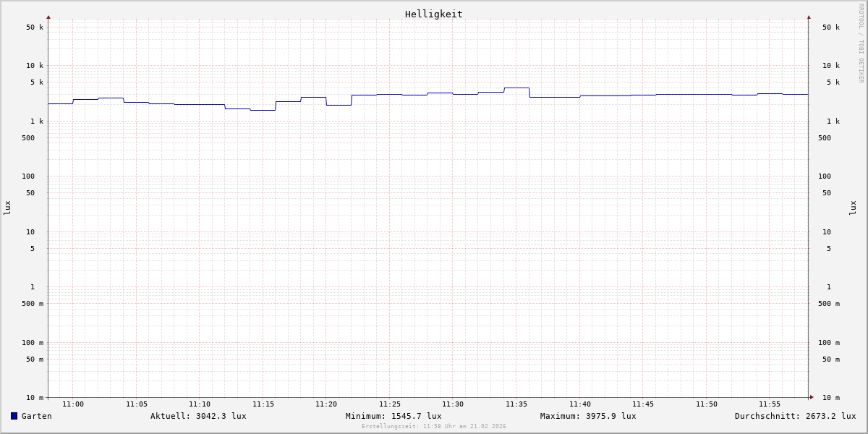Viewport: 868px width, 434px height.
Task: Click the 11:30 time axis label
Action: pyautogui.click(x=453, y=404)
